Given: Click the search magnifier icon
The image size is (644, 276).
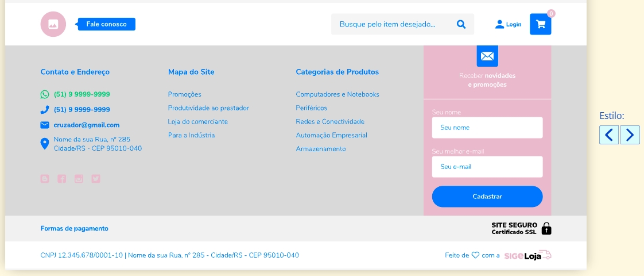Looking at the screenshot, I should [461, 24].
